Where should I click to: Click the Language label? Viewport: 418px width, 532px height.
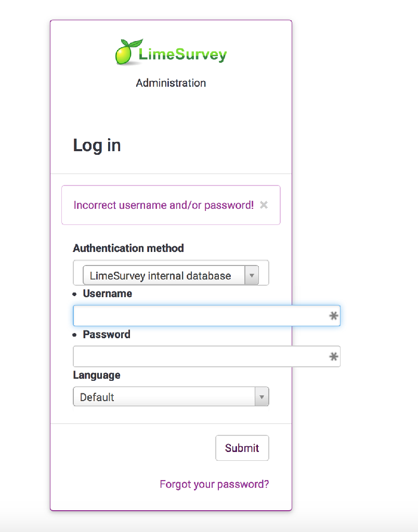click(x=97, y=375)
